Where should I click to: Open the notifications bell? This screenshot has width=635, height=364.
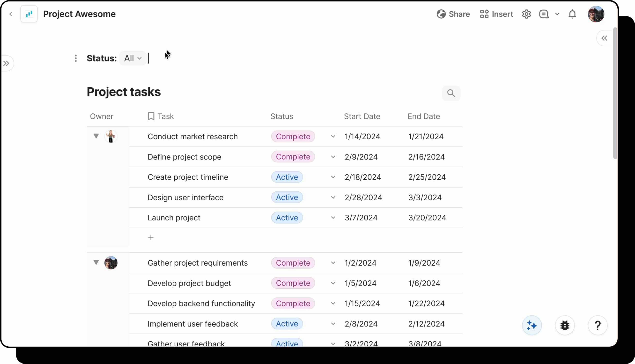(572, 14)
